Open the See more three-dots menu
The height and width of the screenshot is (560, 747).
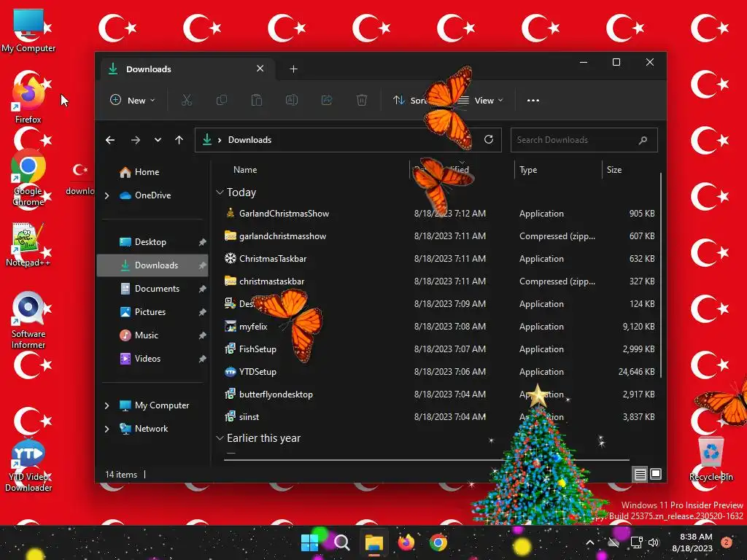pyautogui.click(x=533, y=100)
